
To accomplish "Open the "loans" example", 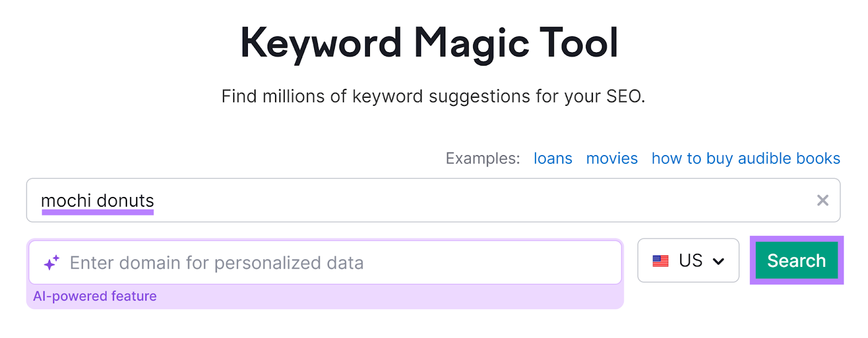I will pyautogui.click(x=553, y=158).
